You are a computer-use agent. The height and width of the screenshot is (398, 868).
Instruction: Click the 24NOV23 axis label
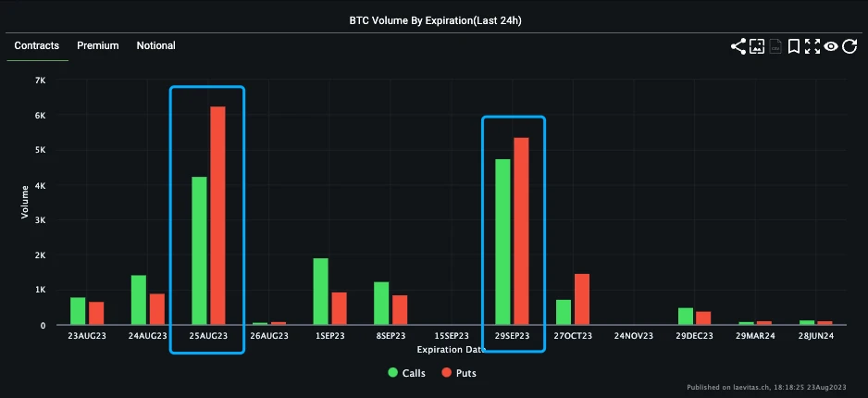coord(633,336)
